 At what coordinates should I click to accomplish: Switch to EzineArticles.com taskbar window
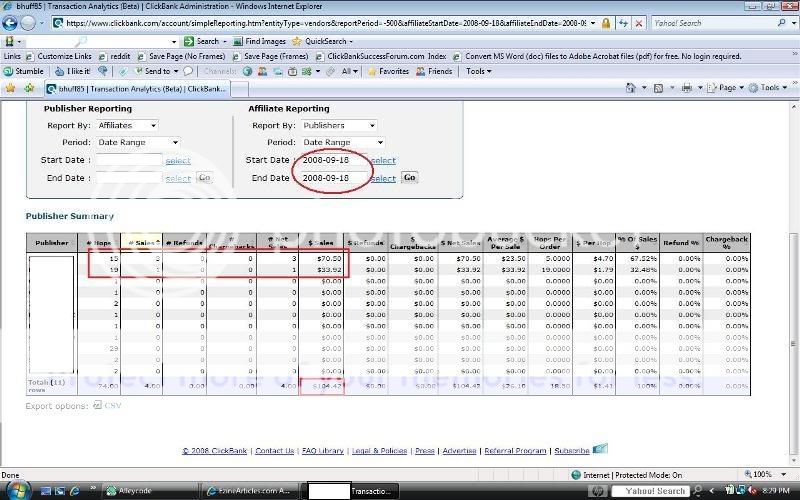pyautogui.click(x=249, y=491)
